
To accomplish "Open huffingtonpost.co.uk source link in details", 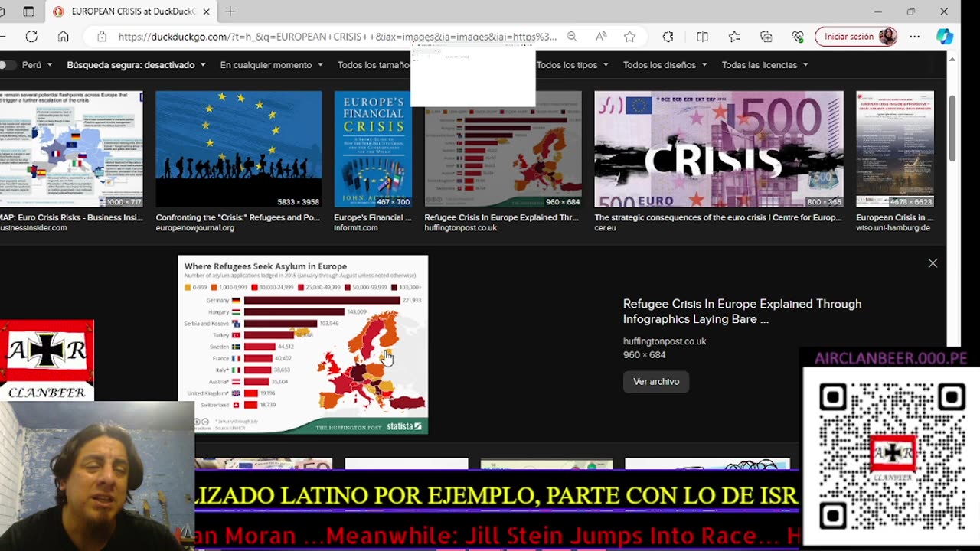I will [665, 341].
